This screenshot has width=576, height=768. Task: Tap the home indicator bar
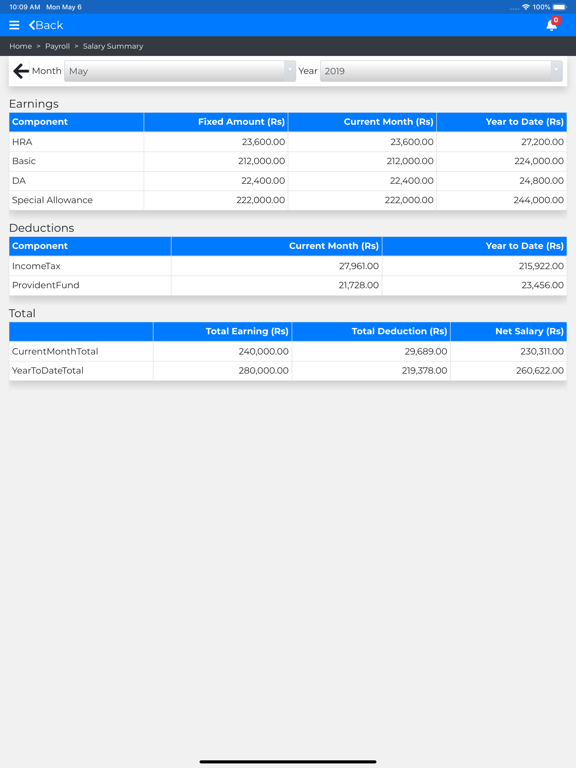pyautogui.click(x=288, y=762)
